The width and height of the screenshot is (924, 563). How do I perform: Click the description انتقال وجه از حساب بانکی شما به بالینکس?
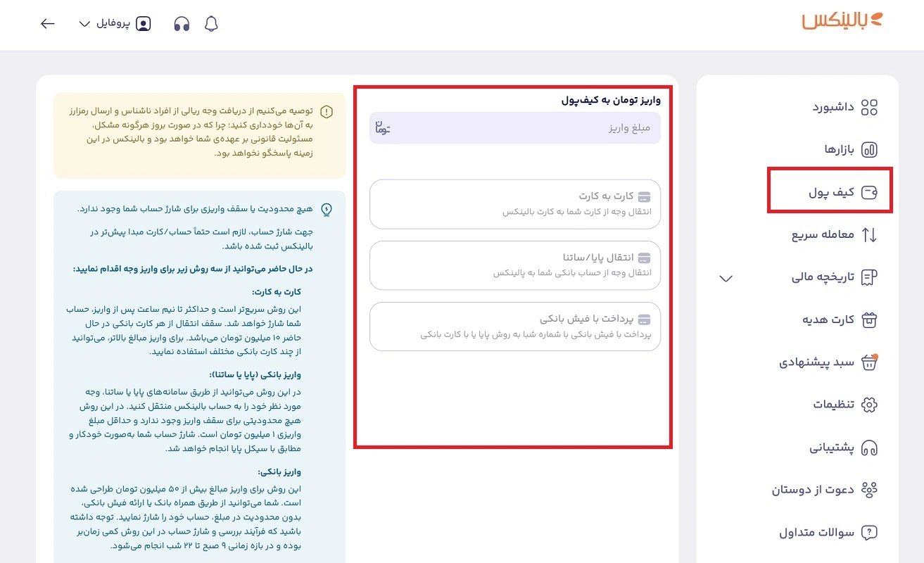tap(572, 272)
